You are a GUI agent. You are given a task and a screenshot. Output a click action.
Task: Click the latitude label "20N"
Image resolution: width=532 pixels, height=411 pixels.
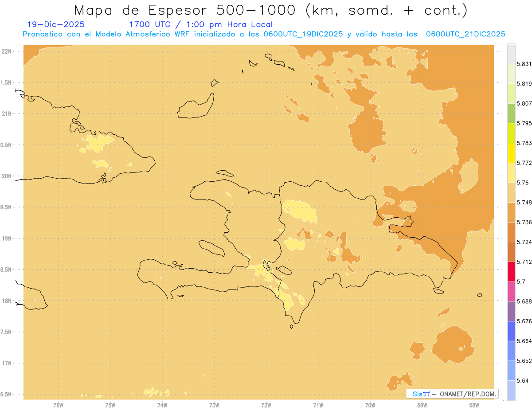(x=6, y=176)
